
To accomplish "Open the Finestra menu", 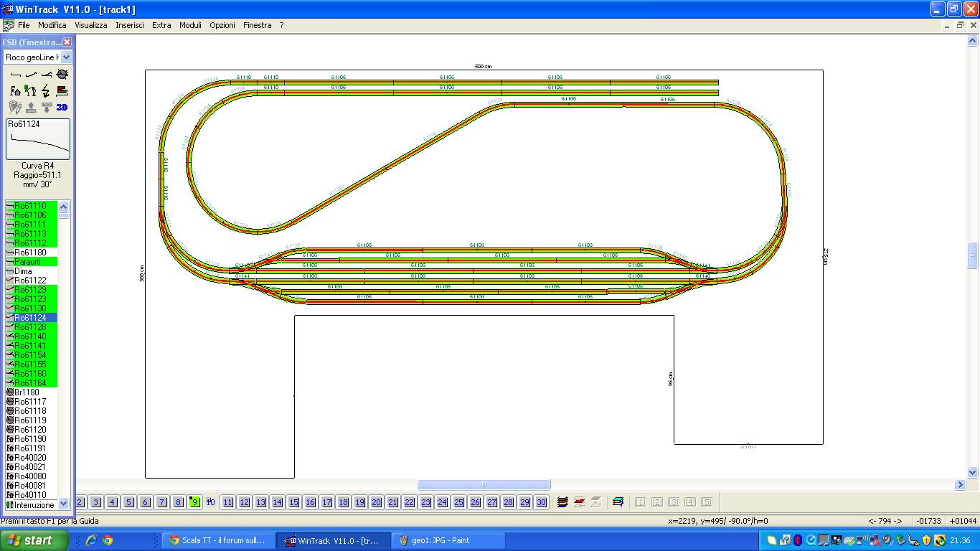I will tap(257, 25).
